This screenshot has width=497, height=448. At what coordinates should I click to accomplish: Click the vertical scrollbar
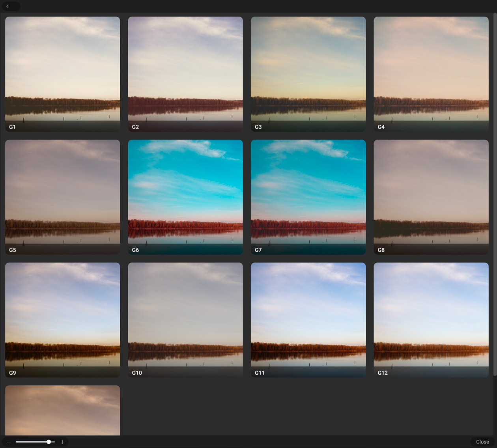pos(495,194)
